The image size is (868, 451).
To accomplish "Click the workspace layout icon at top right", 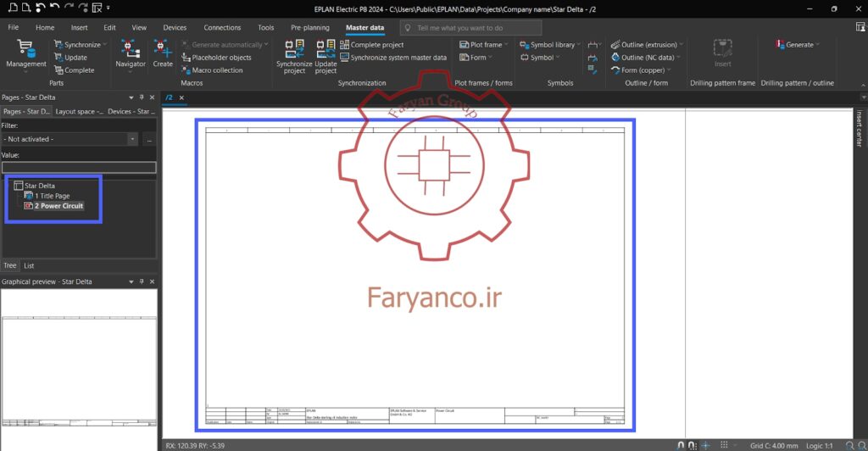I will point(861,26).
